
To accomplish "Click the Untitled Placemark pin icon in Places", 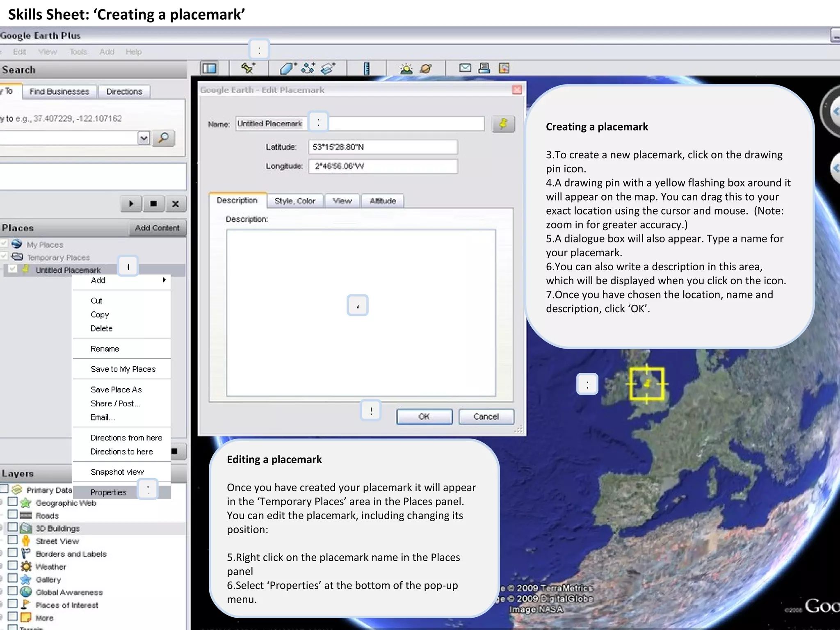I will tap(26, 269).
